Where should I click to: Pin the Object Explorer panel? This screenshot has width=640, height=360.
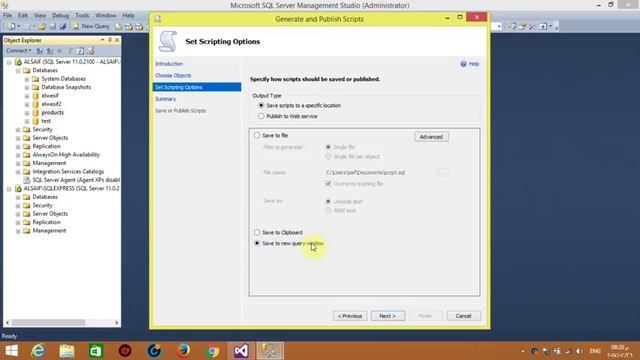tap(110, 40)
